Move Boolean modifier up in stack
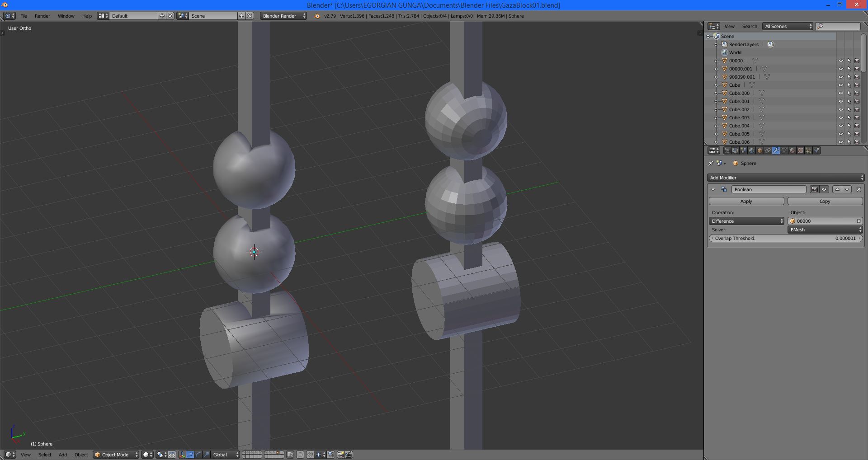Screen dimensions: 868x460 [x=837, y=189]
